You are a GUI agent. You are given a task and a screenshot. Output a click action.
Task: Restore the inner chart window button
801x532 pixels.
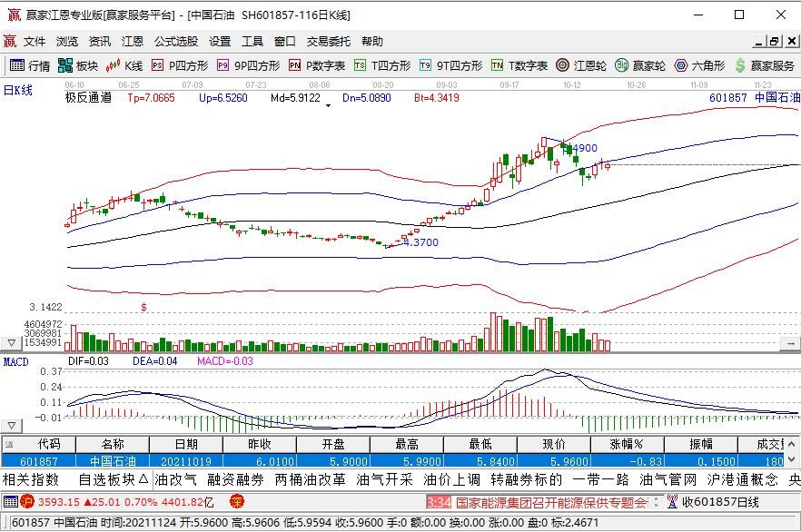tap(775, 42)
